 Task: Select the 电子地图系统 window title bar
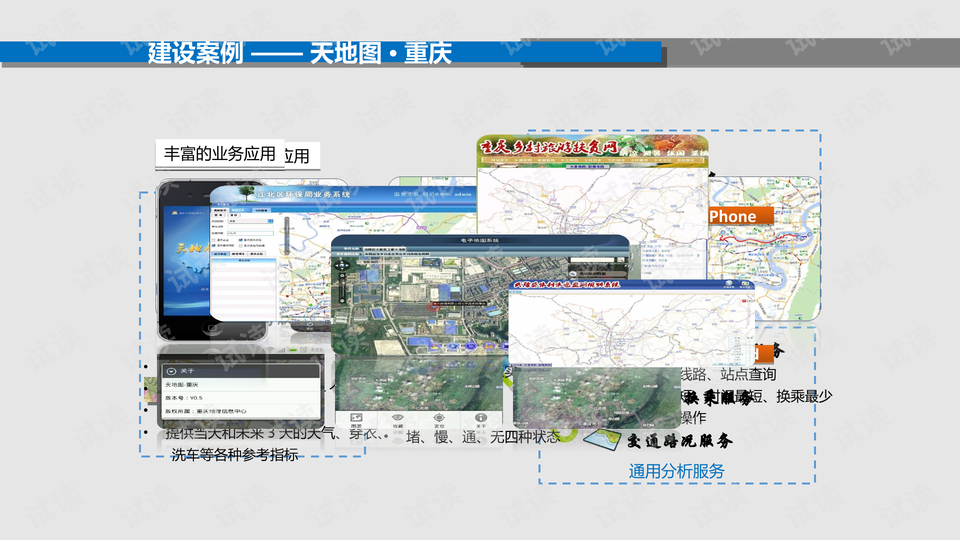point(479,241)
